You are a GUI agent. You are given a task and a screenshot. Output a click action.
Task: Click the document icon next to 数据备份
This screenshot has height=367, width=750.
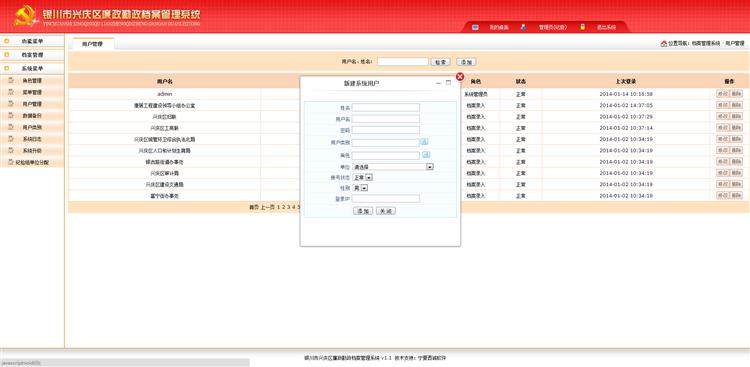click(11, 116)
